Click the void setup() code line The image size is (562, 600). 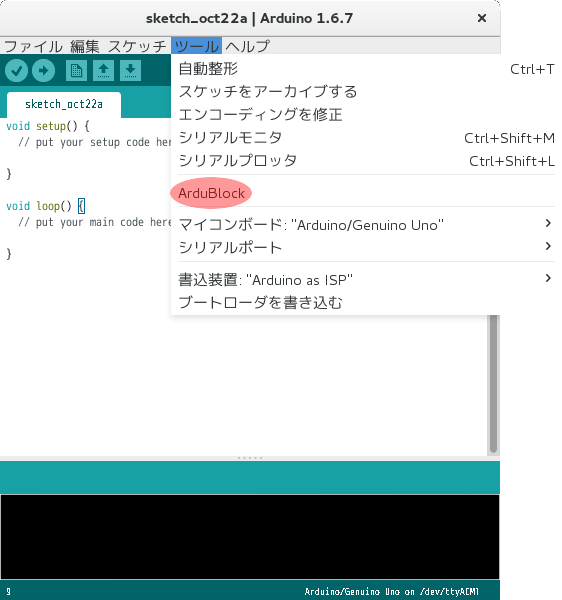[x=48, y=126]
